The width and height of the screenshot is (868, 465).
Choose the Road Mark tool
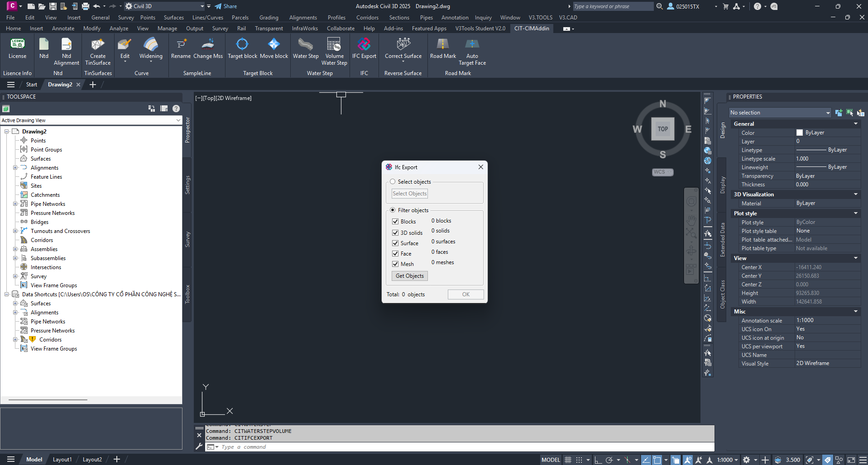[x=443, y=49]
